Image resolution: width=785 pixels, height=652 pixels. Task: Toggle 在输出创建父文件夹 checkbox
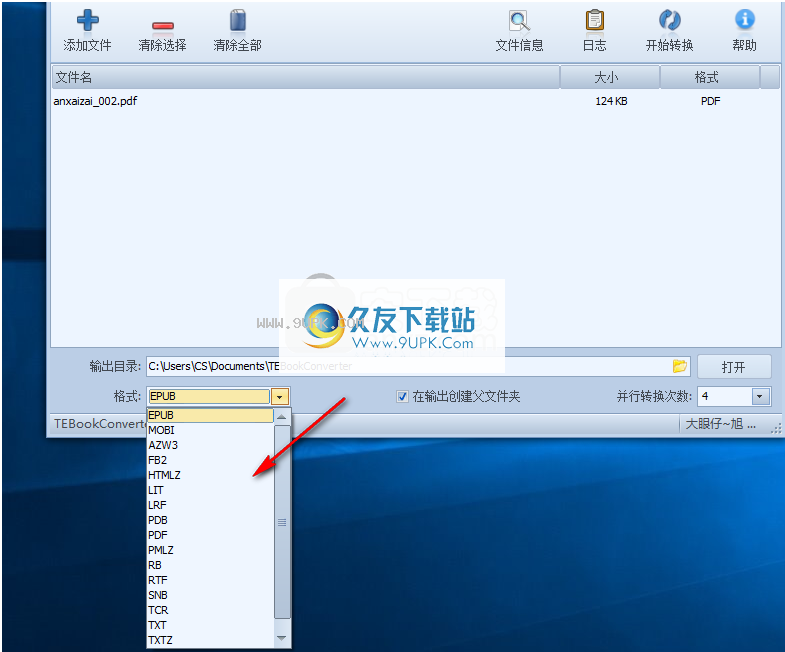coord(402,397)
